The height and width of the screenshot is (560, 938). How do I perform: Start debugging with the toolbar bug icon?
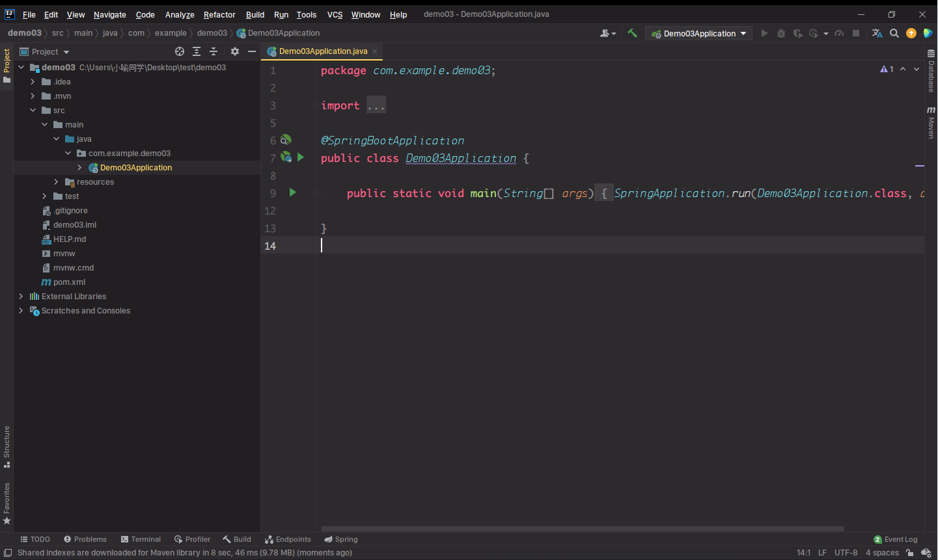781,33
